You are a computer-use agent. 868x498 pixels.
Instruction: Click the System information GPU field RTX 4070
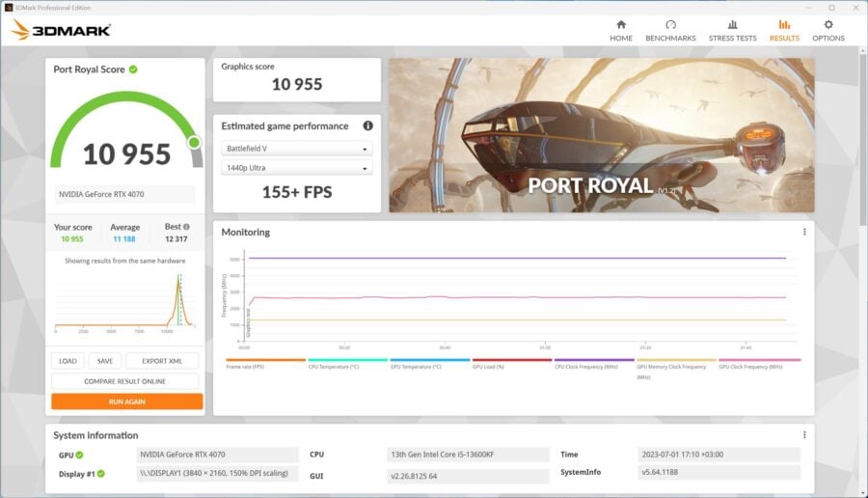(217, 455)
